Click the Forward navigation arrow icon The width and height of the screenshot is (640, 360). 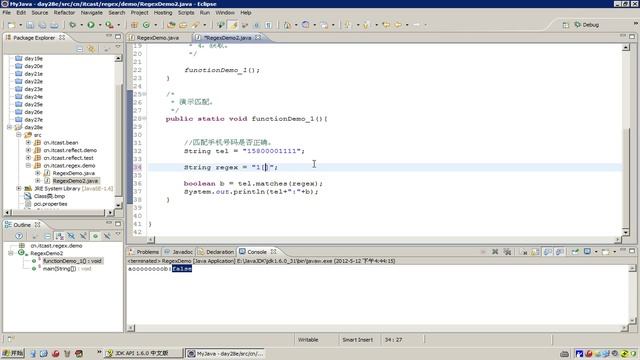pos(417,25)
